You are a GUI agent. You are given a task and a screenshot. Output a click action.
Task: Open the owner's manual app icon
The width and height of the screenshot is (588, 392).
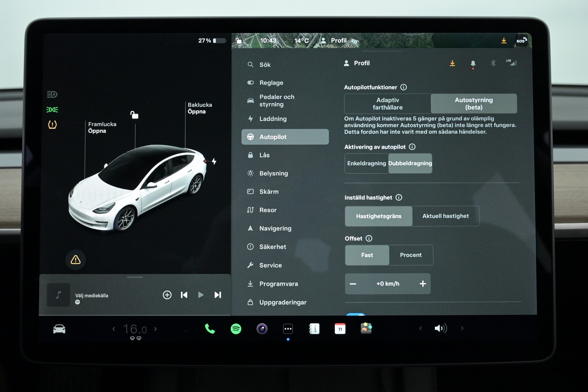point(314,329)
